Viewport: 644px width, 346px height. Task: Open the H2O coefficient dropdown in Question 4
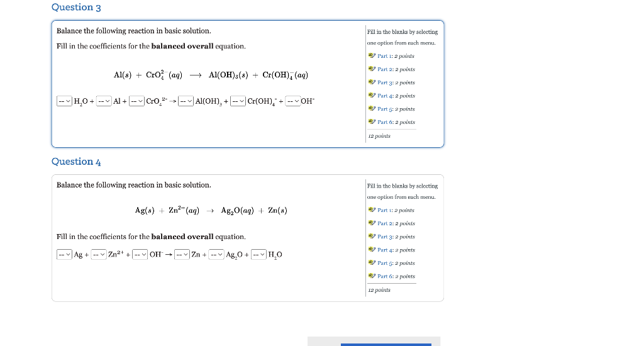(x=258, y=255)
